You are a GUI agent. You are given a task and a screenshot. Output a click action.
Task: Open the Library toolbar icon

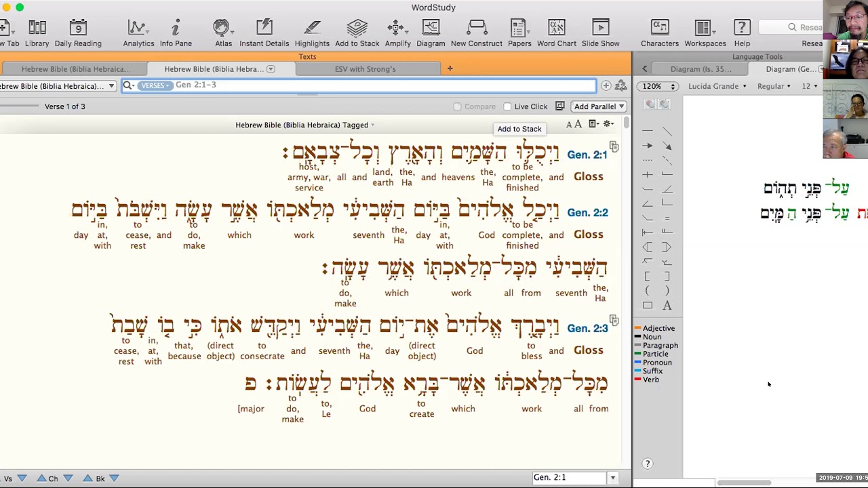pos(37,33)
